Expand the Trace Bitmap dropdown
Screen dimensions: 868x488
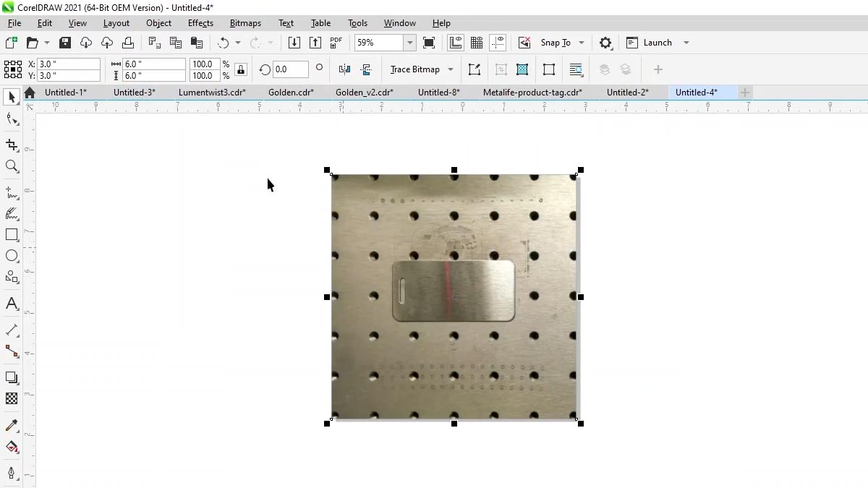pos(451,69)
